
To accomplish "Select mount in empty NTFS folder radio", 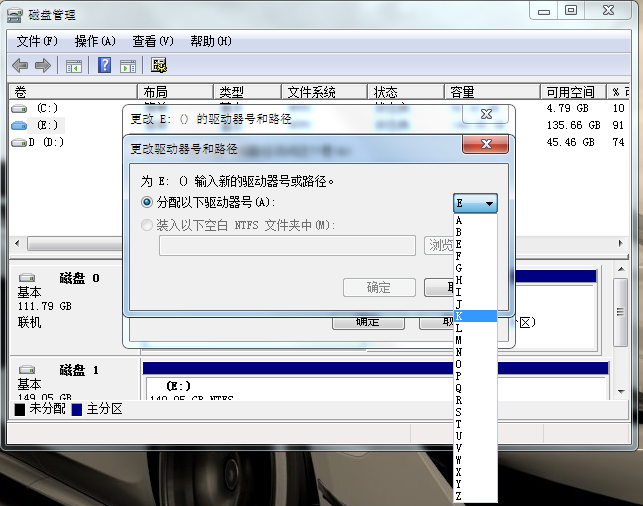I will 146,225.
